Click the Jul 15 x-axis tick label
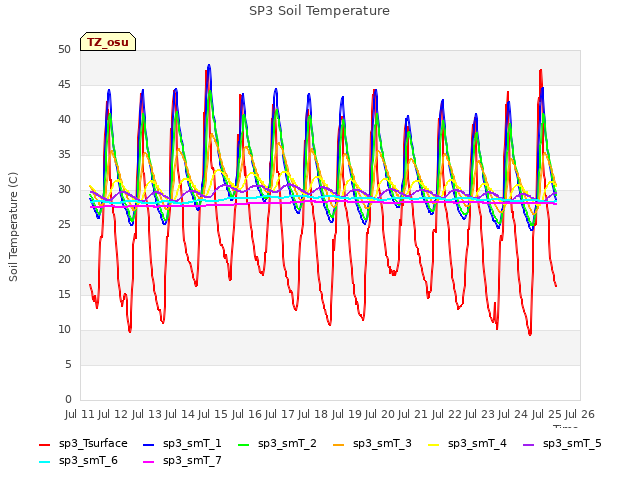Image resolution: width=640 pixels, height=480 pixels. 213,414
